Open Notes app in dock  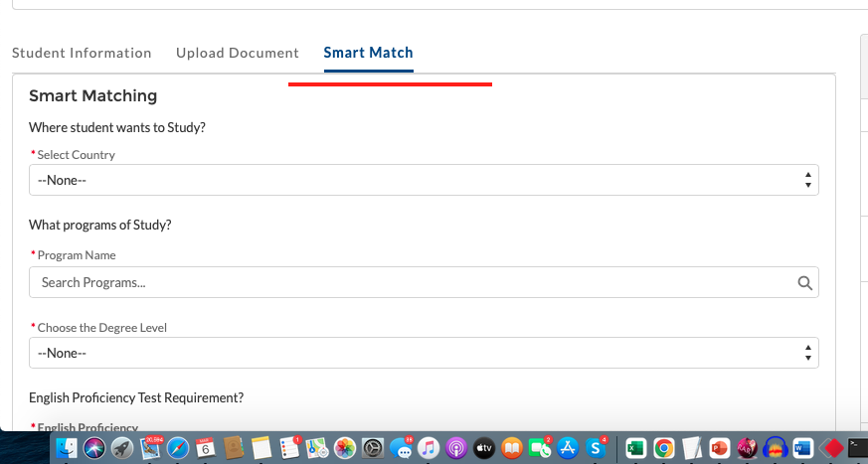(x=261, y=448)
